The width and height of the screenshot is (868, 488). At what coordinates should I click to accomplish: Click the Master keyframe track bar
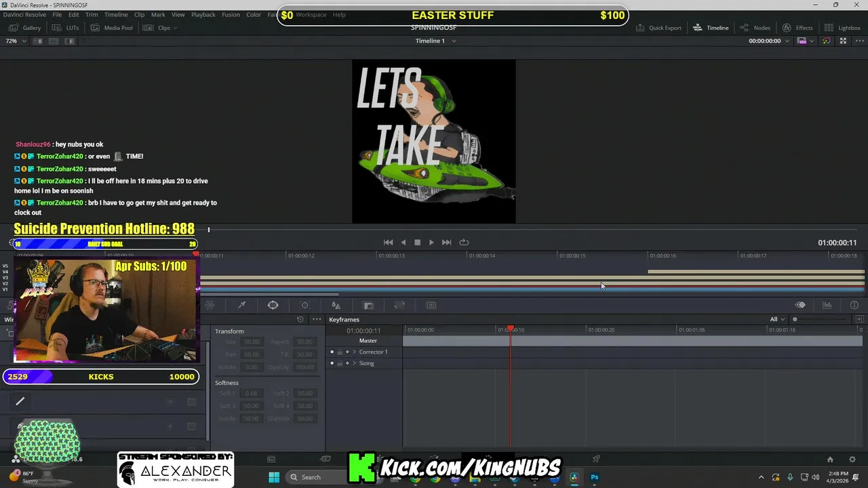(633, 341)
